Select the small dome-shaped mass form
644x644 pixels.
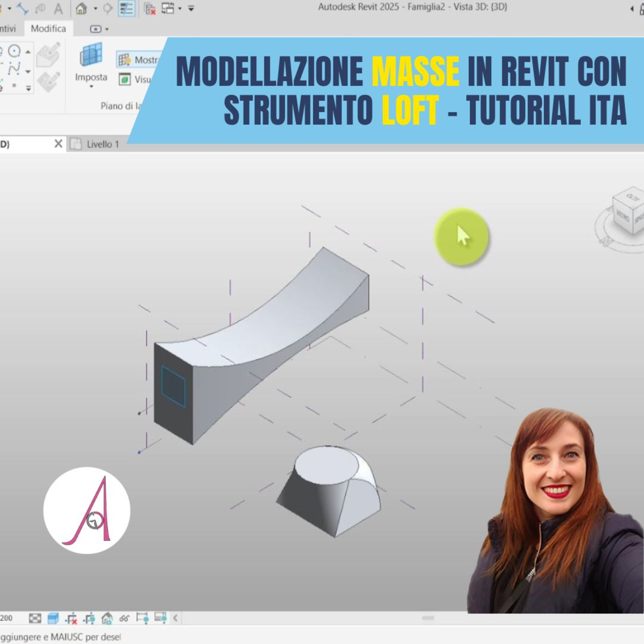[x=328, y=492]
